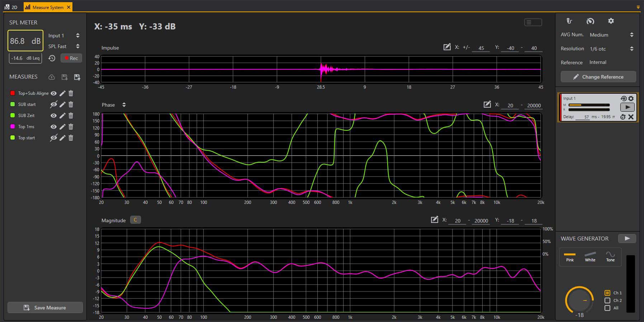Open the Phase graph type selector
644x322 pixels.
124,105
